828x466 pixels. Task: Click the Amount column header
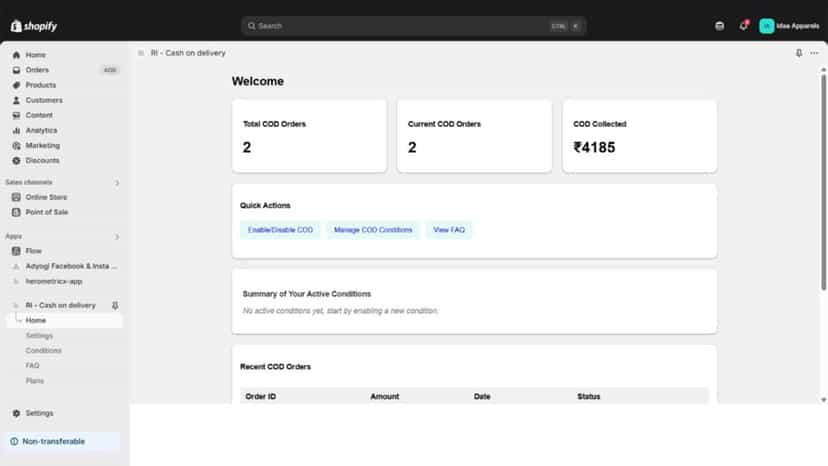(384, 396)
